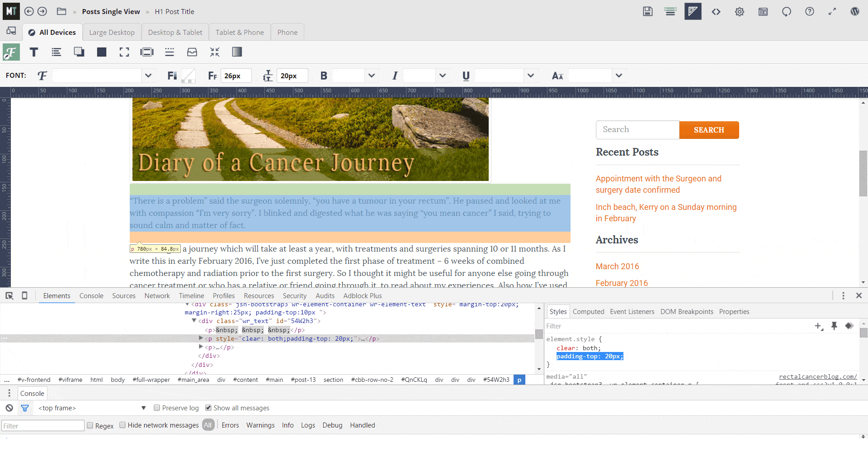Select the Text shadow T tool
Viewport: 868px width, 466px height.
pos(34,52)
